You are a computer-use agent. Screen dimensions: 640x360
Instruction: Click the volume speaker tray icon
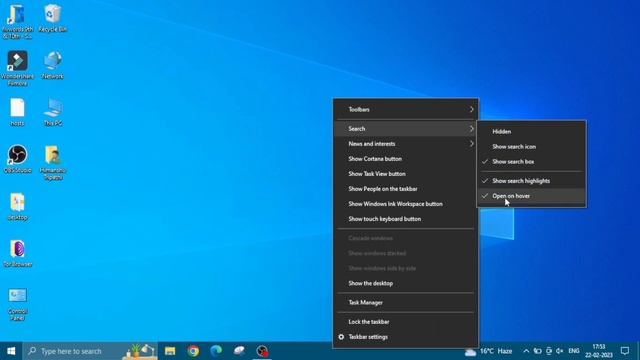560,351
